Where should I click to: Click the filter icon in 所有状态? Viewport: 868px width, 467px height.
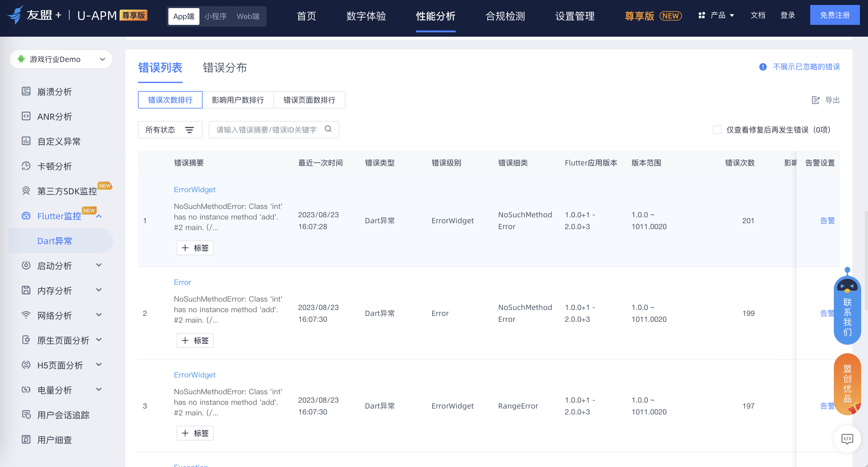coord(190,130)
